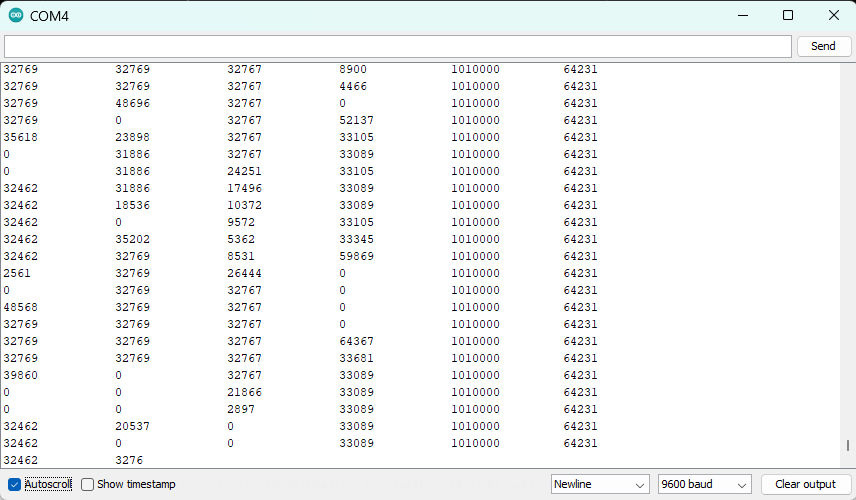Enable the Show timestamp checkbox
The image size is (856, 500).
(x=87, y=484)
